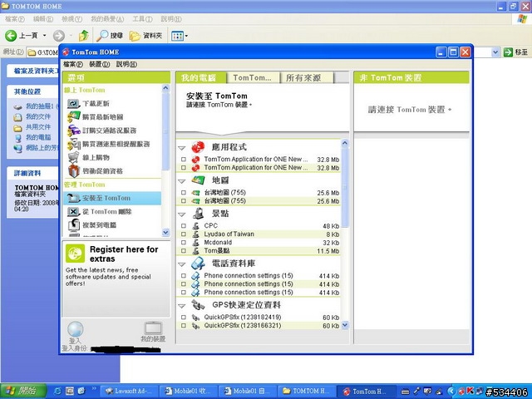Click the 購買最新地圖 buy maps icon
Screen dimensions: 532x399
(74, 116)
